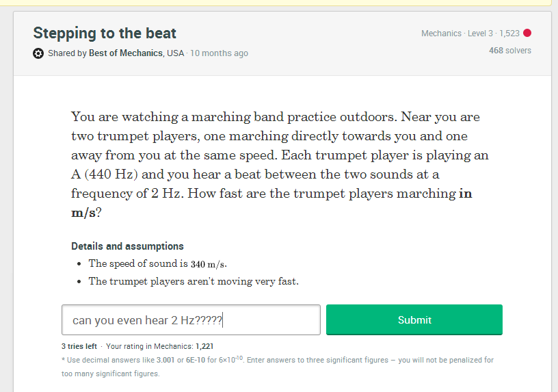Screen dimensions: 558x392
Task: Select the Mechanics category in the header
Action: (x=441, y=34)
